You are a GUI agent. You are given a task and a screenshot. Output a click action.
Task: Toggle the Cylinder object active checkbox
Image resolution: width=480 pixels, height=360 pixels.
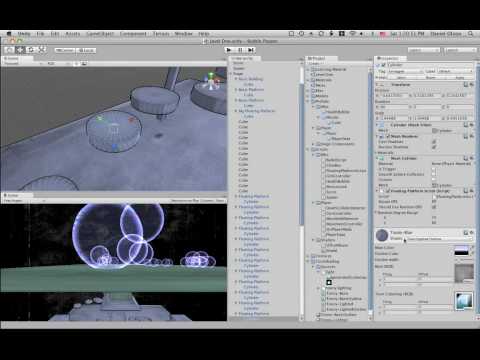tap(383, 65)
